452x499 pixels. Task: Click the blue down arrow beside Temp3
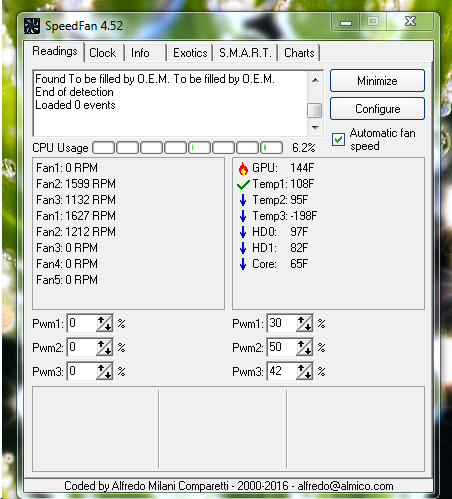[243, 216]
